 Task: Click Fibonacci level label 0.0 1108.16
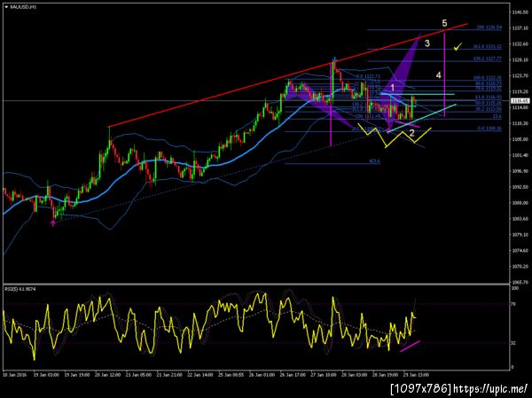pyautogui.click(x=489, y=129)
